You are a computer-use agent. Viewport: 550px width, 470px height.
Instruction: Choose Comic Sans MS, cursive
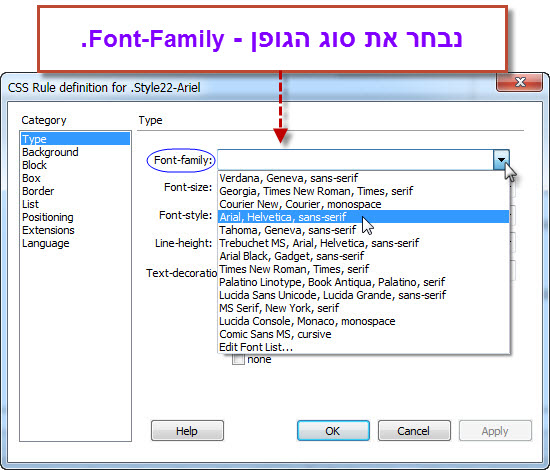363,334
